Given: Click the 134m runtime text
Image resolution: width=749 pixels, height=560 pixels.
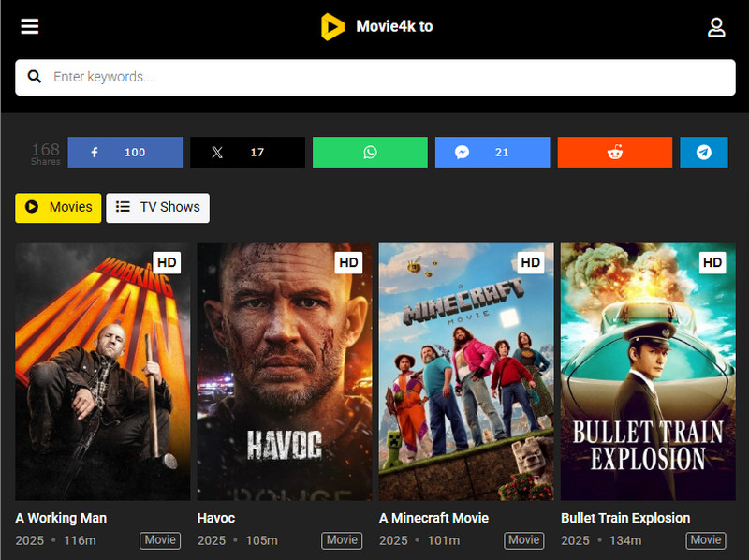Looking at the screenshot, I should point(625,541).
